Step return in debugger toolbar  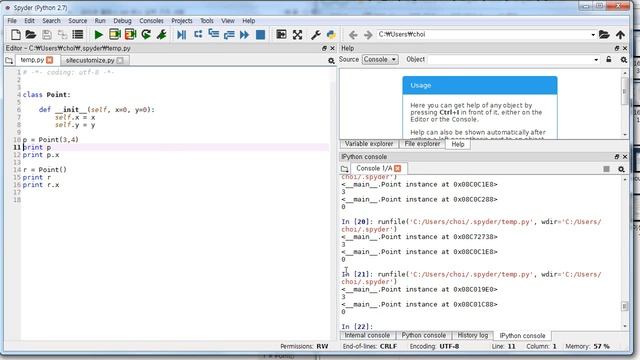[x=229, y=35]
